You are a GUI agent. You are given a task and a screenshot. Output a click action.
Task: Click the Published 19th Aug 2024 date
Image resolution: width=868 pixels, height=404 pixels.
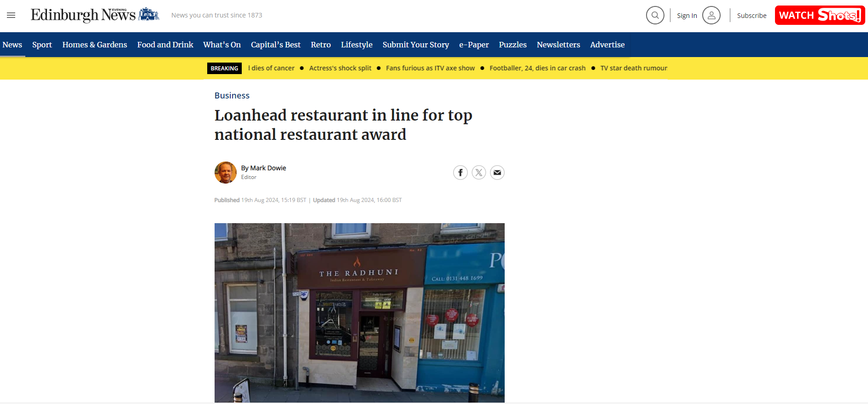point(260,200)
